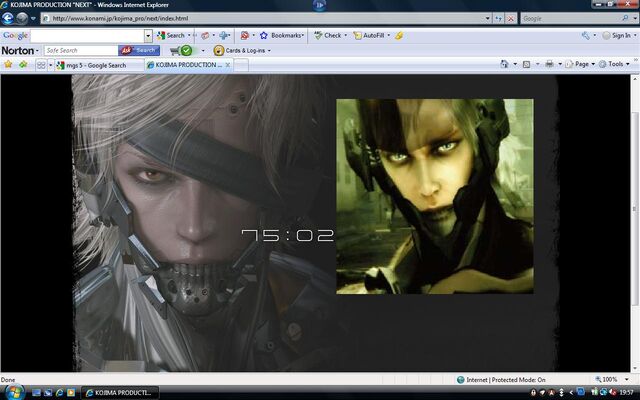Click the Norton Safe Search field
The height and width of the screenshot is (400, 640).
click(x=81, y=51)
